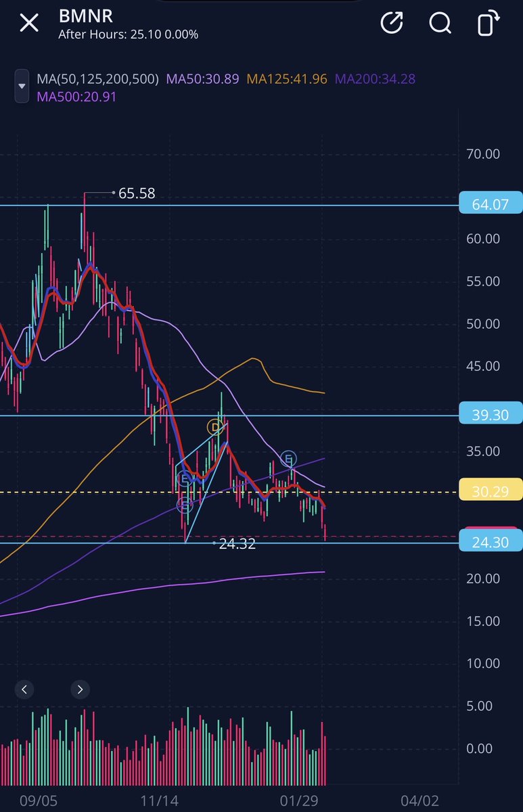
Task: Click the 24.32 low price annotation
Action: (237, 543)
